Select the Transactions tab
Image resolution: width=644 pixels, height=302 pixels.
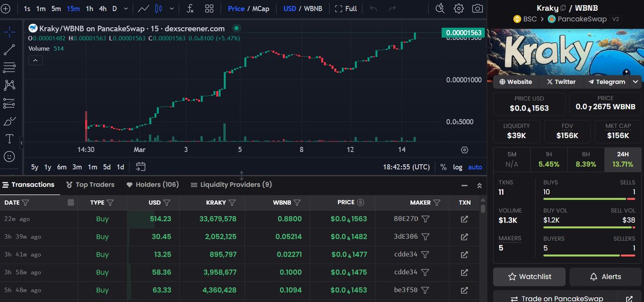point(28,185)
